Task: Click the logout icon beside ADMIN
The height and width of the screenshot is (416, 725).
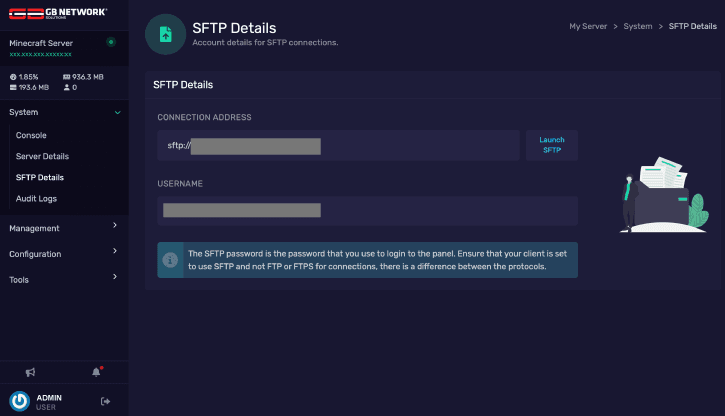Action: 106,402
